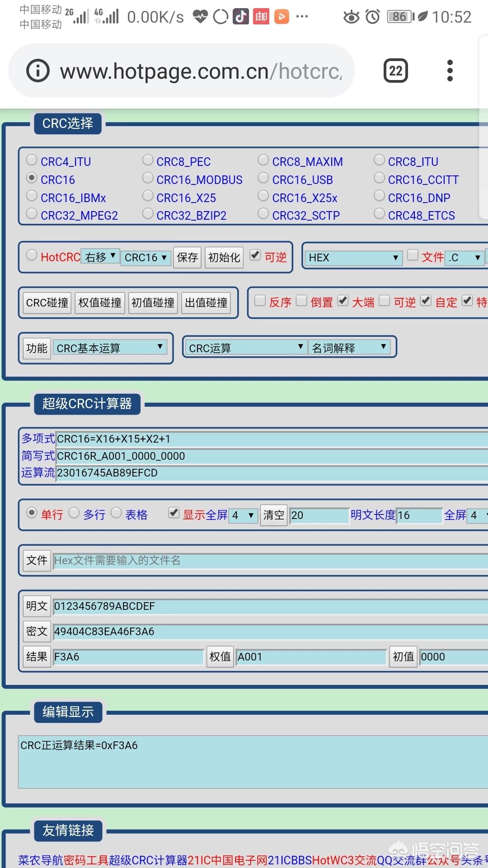This screenshot has width=488, height=868.
Task: Click the CRC碰撞 button
Action: pyautogui.click(x=47, y=302)
